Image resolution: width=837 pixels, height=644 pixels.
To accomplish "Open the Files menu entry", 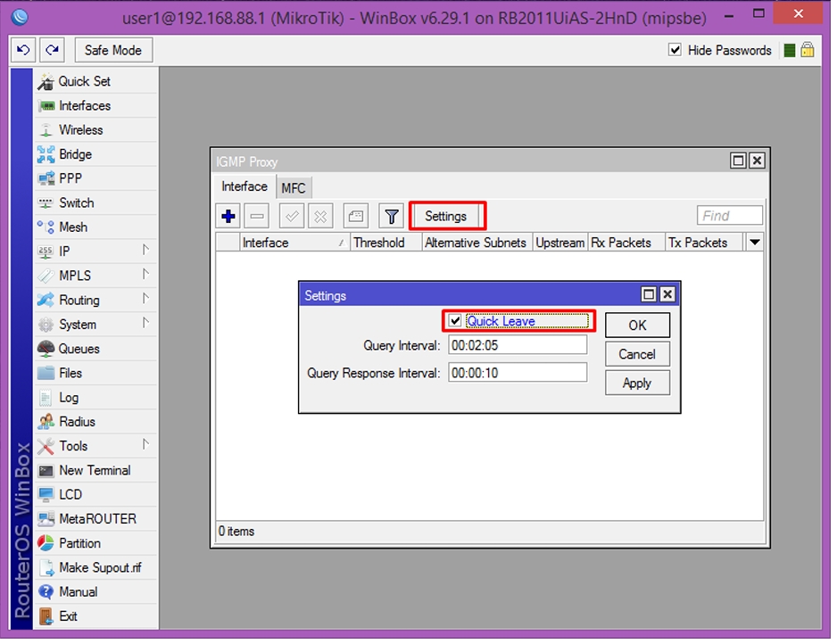I will pos(96,373).
